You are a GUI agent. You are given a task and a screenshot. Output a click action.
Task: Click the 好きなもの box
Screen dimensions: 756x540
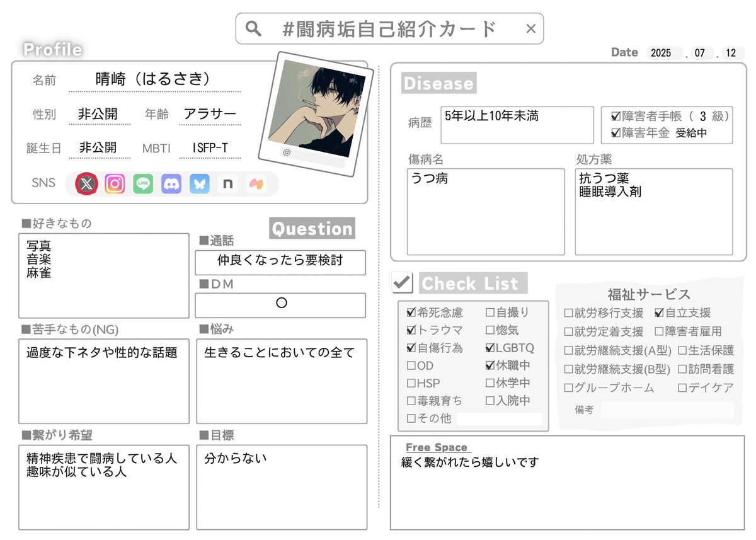104,276
